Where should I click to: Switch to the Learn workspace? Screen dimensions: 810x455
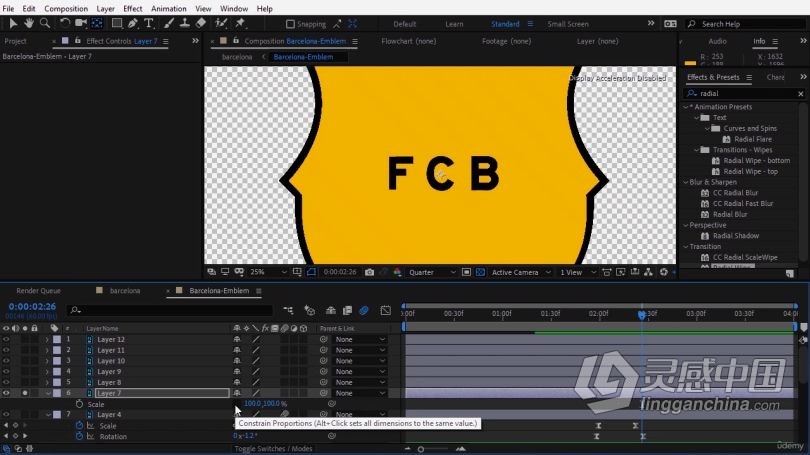[454, 24]
